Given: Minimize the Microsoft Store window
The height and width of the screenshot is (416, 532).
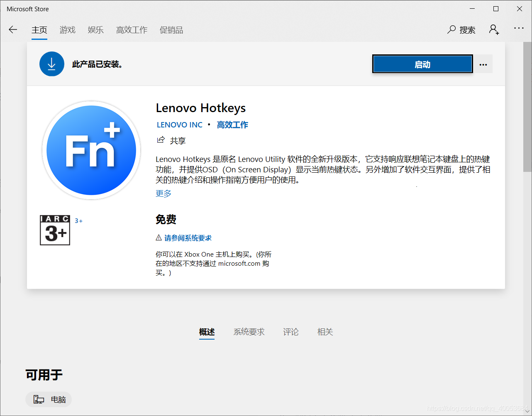Looking at the screenshot, I should click(472, 9).
